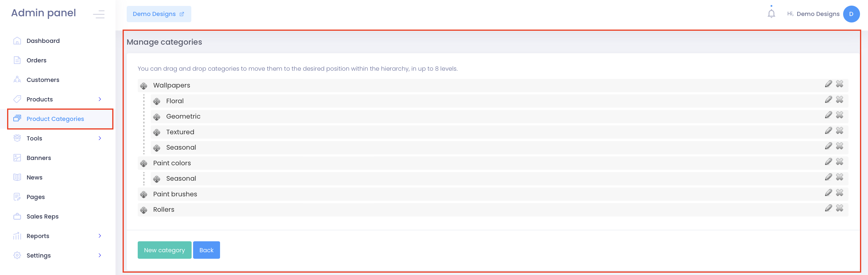The image size is (868, 275).
Task: Delete the Textured subcategory
Action: tap(839, 130)
